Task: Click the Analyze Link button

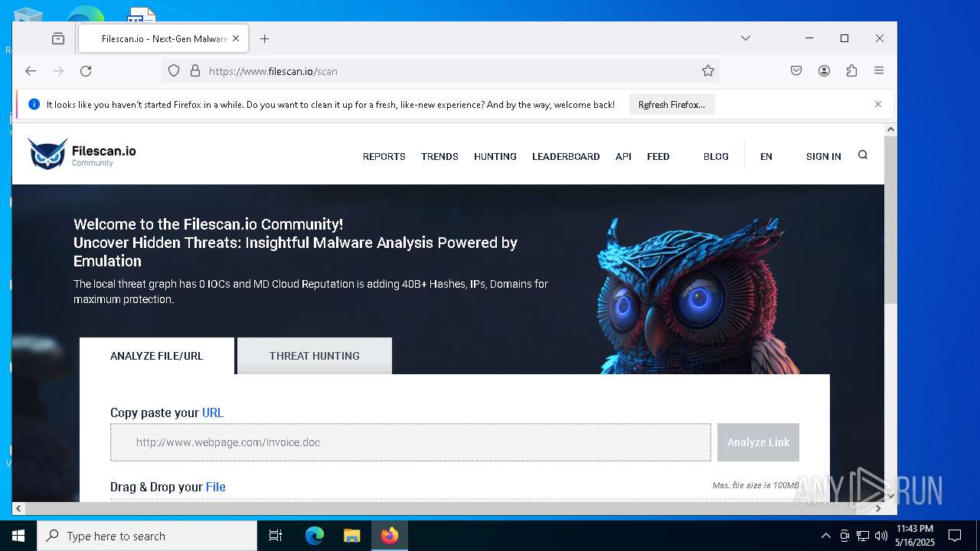Action: (758, 442)
